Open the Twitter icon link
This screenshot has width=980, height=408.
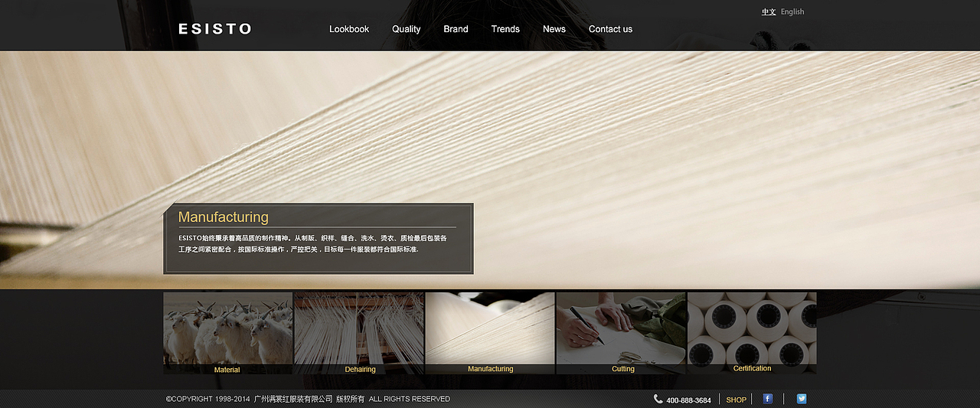(x=802, y=399)
